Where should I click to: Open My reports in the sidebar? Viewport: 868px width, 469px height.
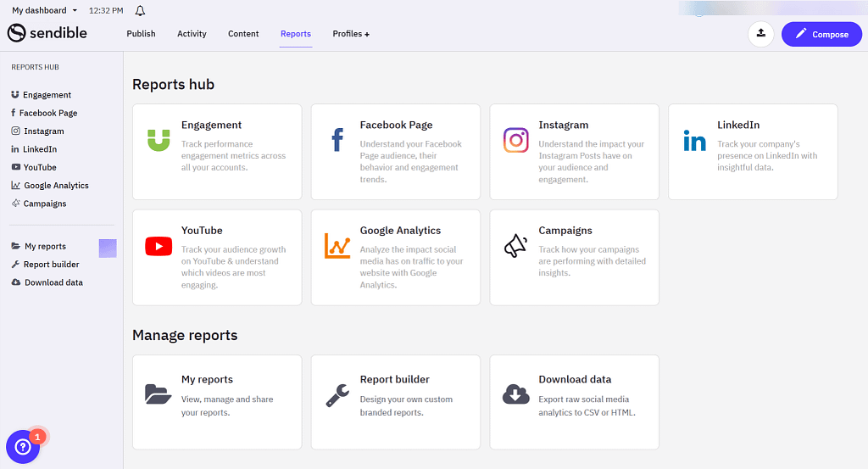[x=46, y=247]
